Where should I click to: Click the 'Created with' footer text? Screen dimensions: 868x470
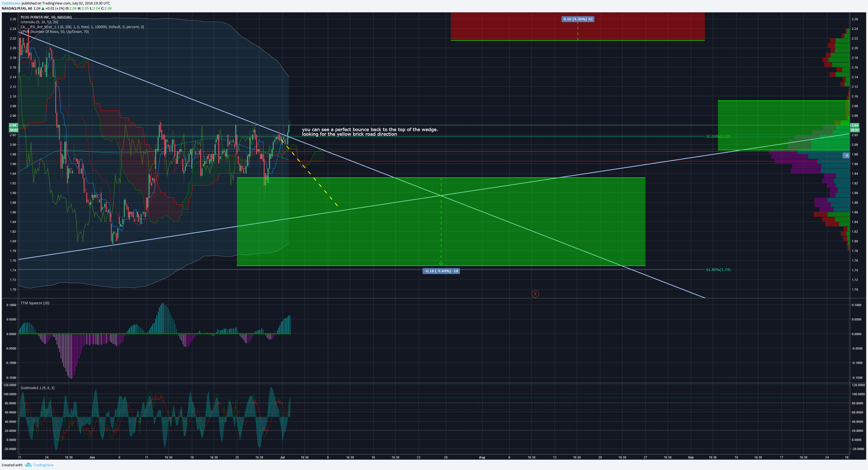[12, 465]
